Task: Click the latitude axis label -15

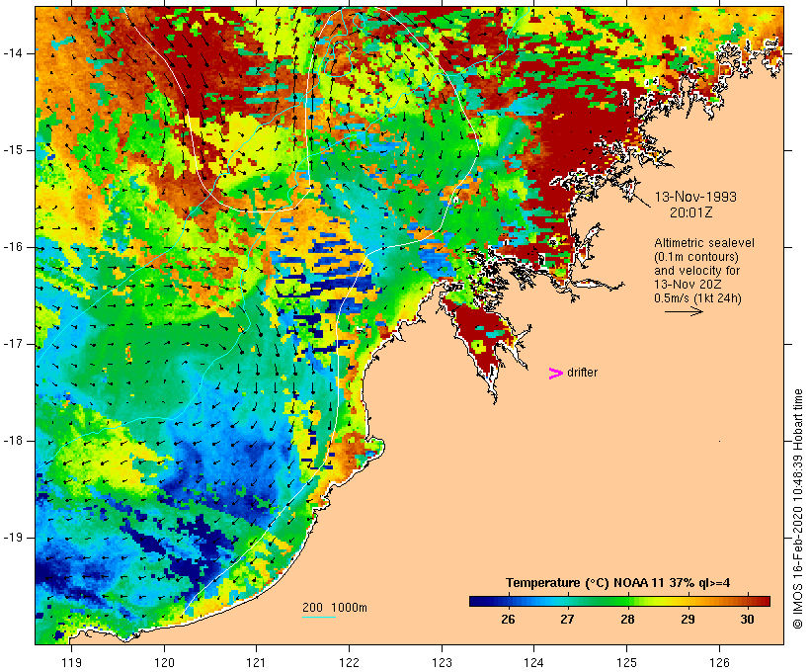Action: click(x=13, y=150)
